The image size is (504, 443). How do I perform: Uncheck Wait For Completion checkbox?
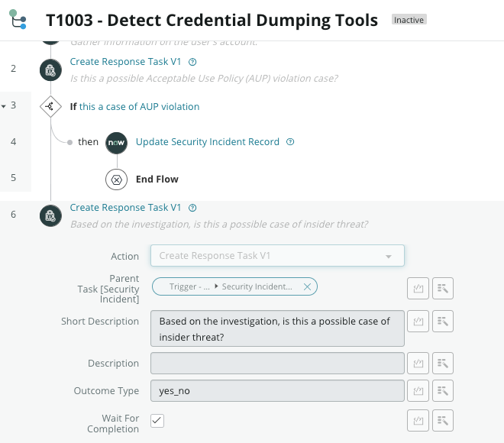coord(157,421)
